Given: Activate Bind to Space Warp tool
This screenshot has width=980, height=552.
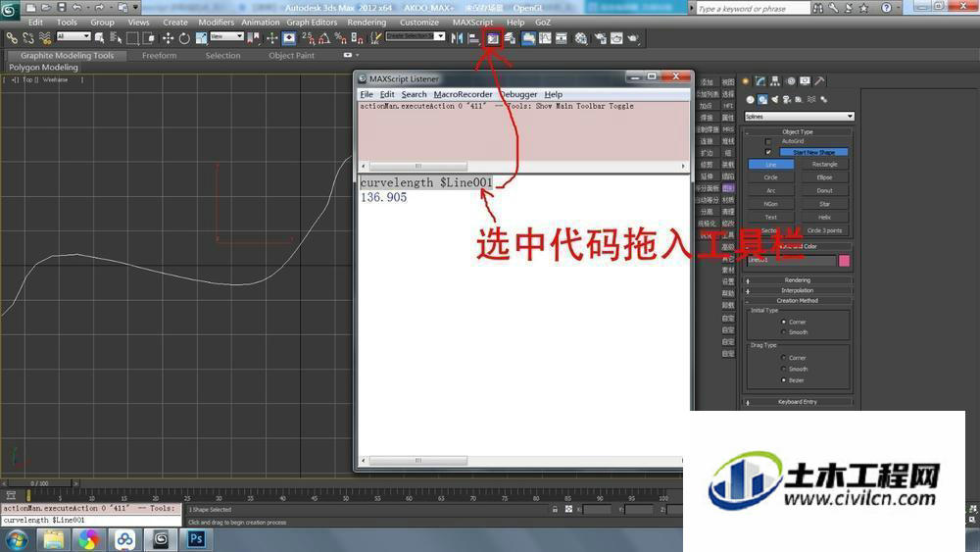Looking at the screenshot, I should point(44,39).
